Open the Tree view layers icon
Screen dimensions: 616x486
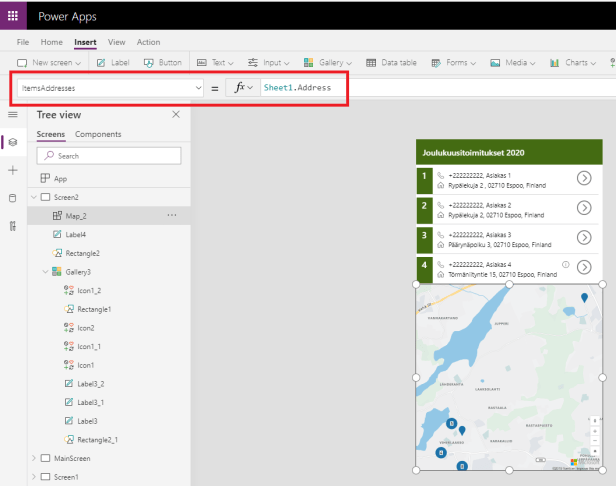click(12, 143)
